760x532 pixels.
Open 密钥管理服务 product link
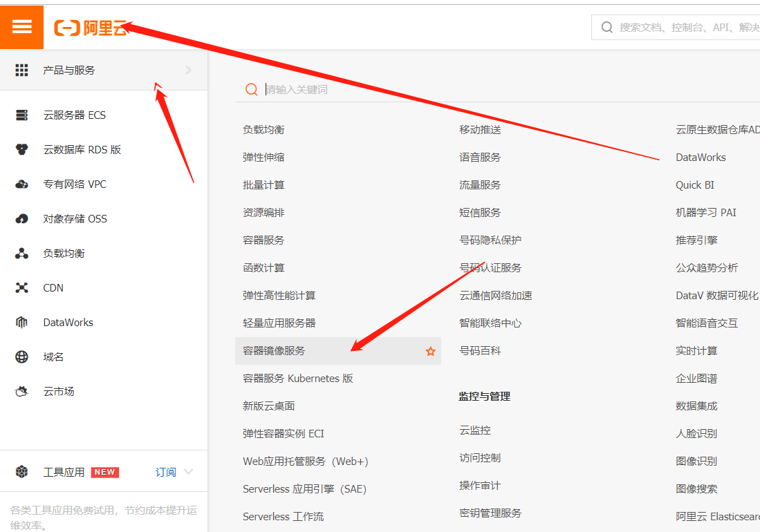tap(490, 513)
